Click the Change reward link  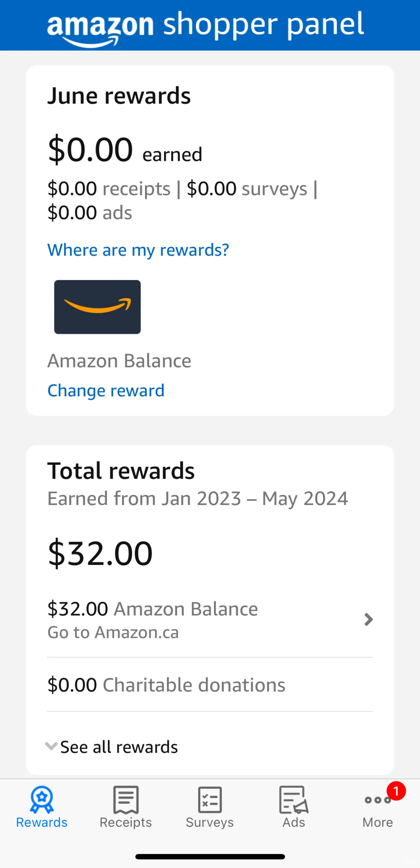tap(106, 390)
